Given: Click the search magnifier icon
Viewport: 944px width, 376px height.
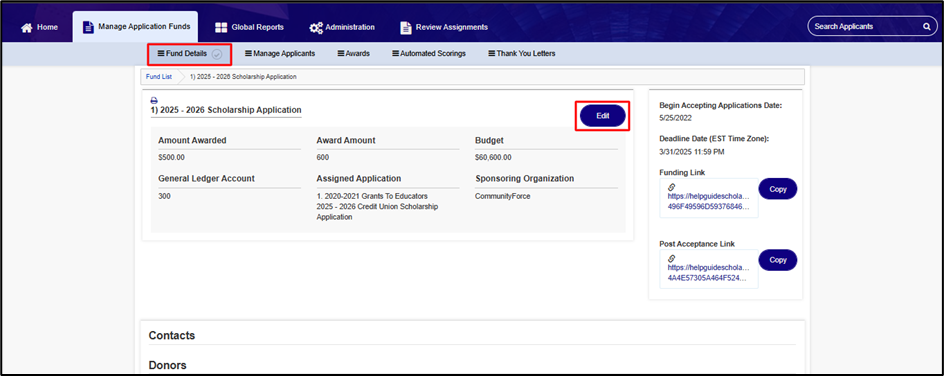Looking at the screenshot, I should [926, 26].
